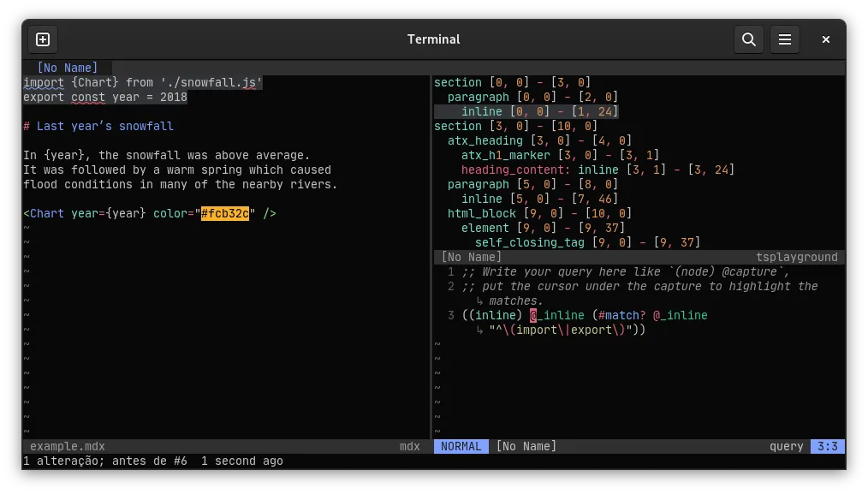Viewport: 868px width, 494px height.
Task: Open the terminal search
Action: (748, 39)
